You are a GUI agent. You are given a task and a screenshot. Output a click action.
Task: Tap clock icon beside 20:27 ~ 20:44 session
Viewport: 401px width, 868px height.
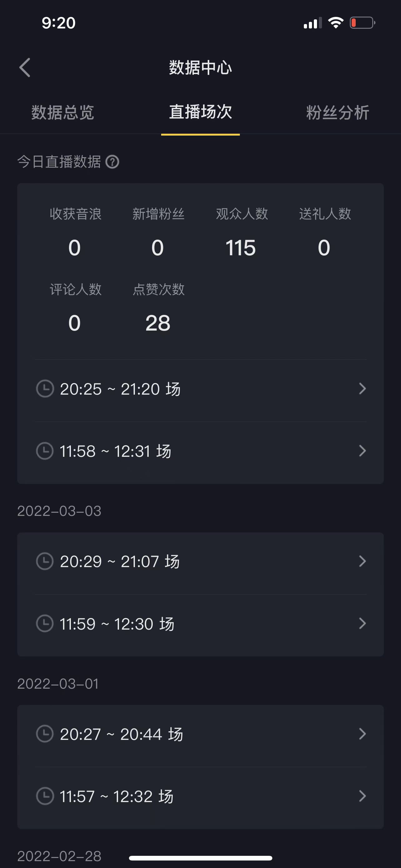click(45, 734)
